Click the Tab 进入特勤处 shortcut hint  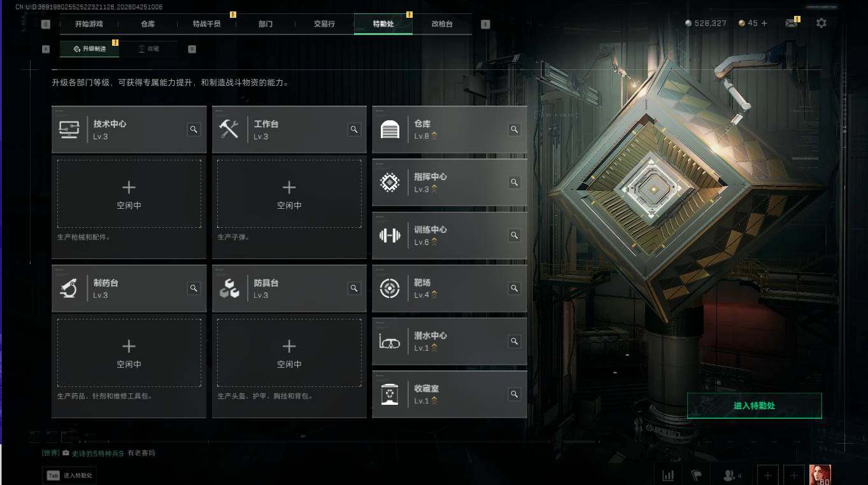tap(69, 475)
